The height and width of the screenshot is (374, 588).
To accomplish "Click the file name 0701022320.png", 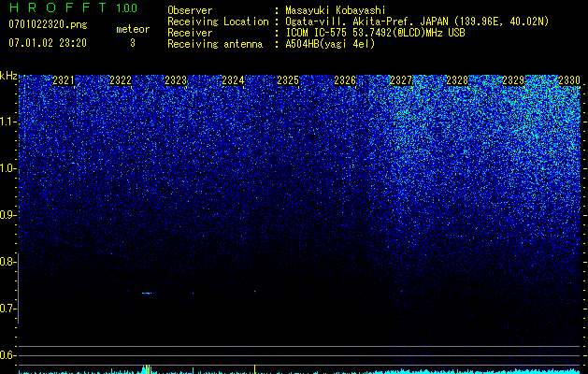I will click(x=48, y=24).
